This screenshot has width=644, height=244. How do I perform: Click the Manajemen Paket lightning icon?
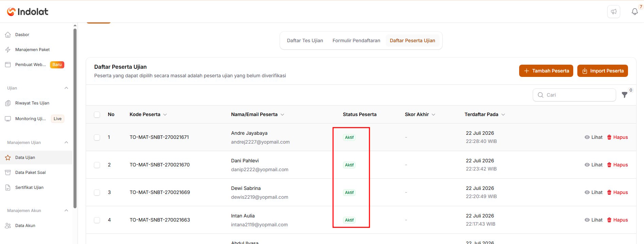tap(8, 50)
